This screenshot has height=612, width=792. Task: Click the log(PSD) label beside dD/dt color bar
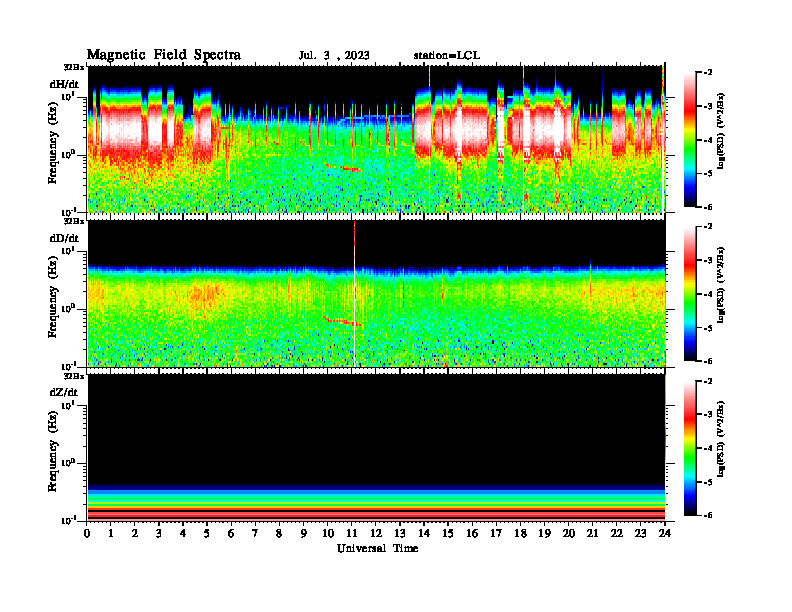point(721,285)
